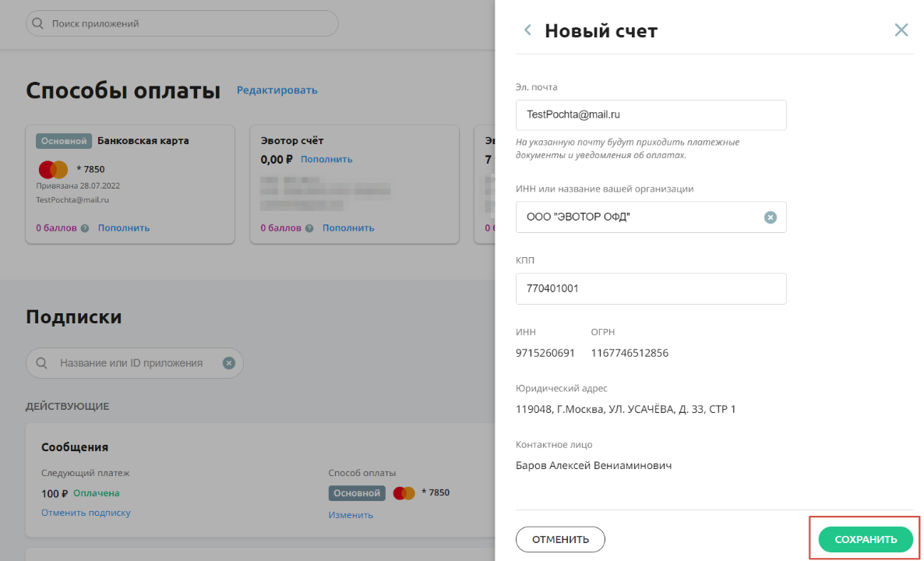Click Пополнить link at bottom of Банковская карта card
The height and width of the screenshot is (561, 924).
pyautogui.click(x=124, y=228)
